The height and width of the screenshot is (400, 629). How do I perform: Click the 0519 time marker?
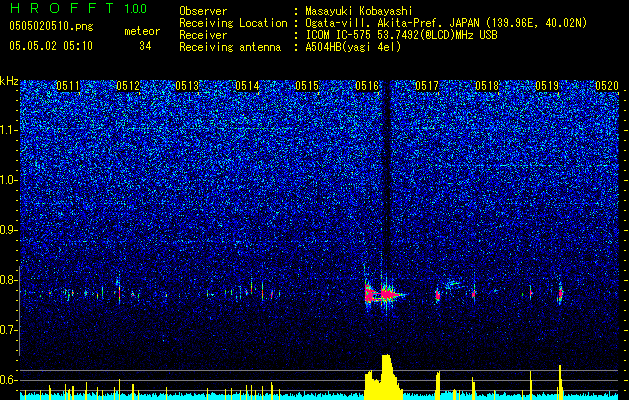tap(547, 86)
